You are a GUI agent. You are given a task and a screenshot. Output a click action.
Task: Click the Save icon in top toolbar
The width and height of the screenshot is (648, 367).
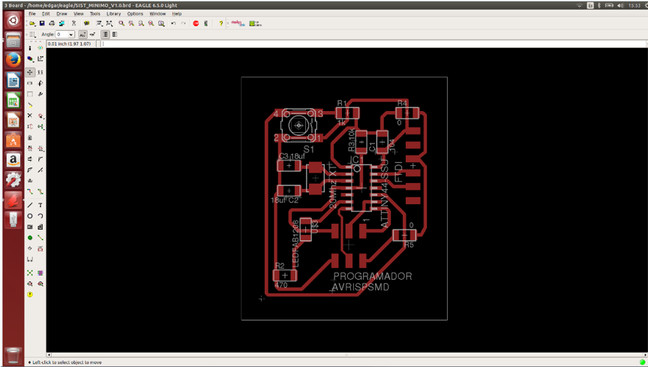[42, 24]
